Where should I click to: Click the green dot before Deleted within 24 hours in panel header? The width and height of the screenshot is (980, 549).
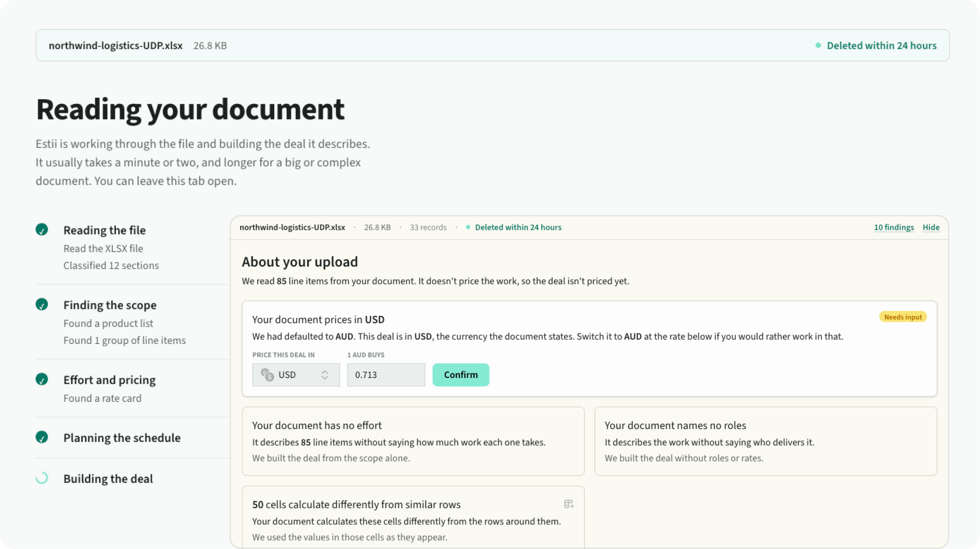[x=468, y=227]
